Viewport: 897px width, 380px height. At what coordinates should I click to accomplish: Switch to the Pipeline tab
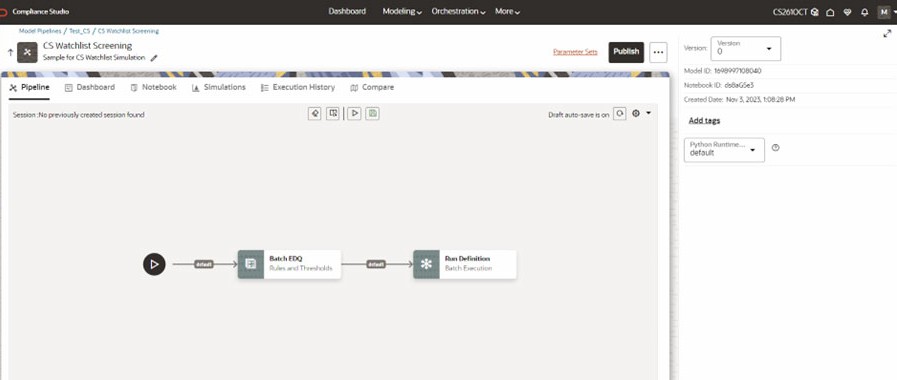29,88
